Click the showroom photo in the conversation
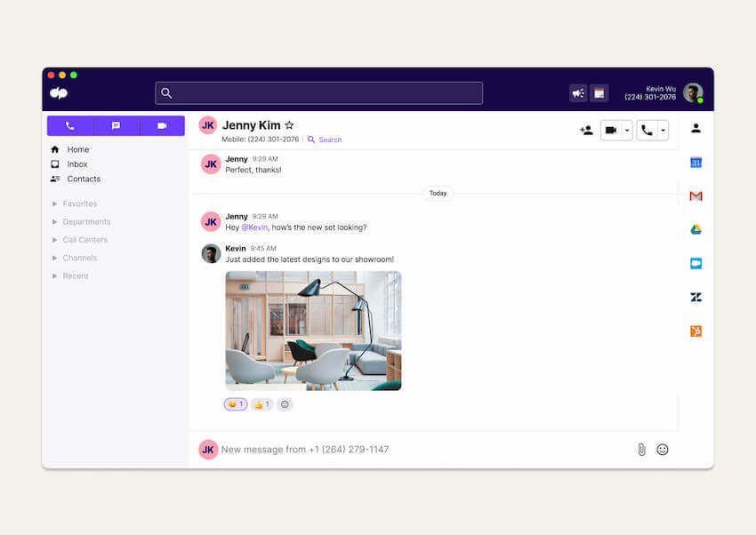The width and height of the screenshot is (756, 535). point(313,329)
